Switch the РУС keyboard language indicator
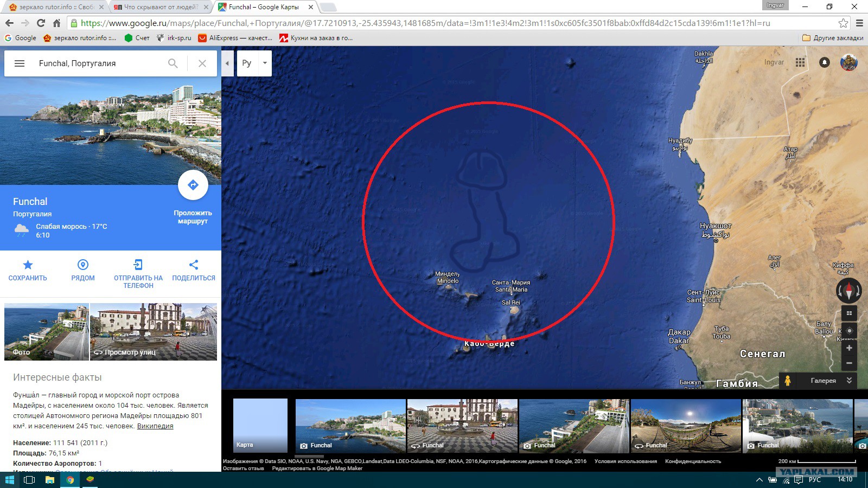This screenshot has height=488, width=868. click(815, 480)
